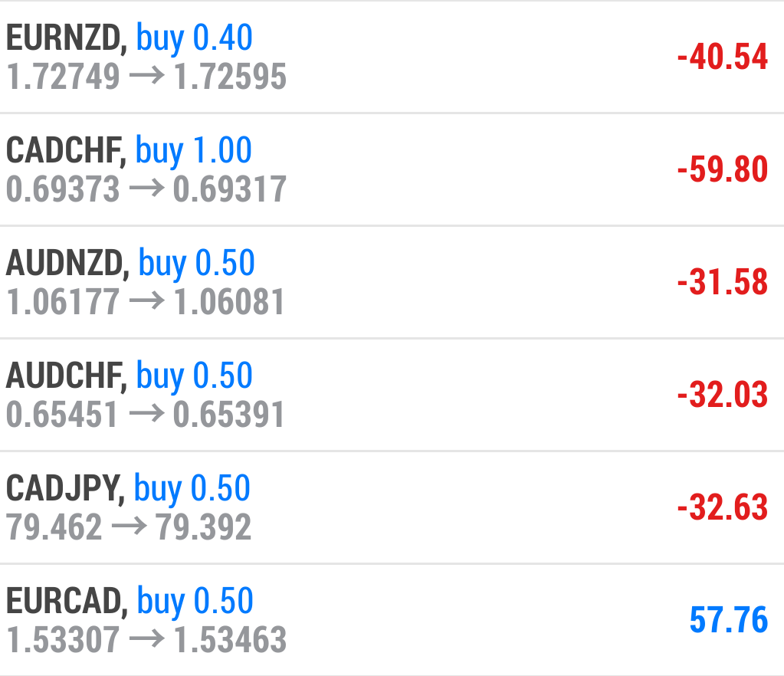
Task: Select the CADJPY symbol name
Action: (65, 489)
